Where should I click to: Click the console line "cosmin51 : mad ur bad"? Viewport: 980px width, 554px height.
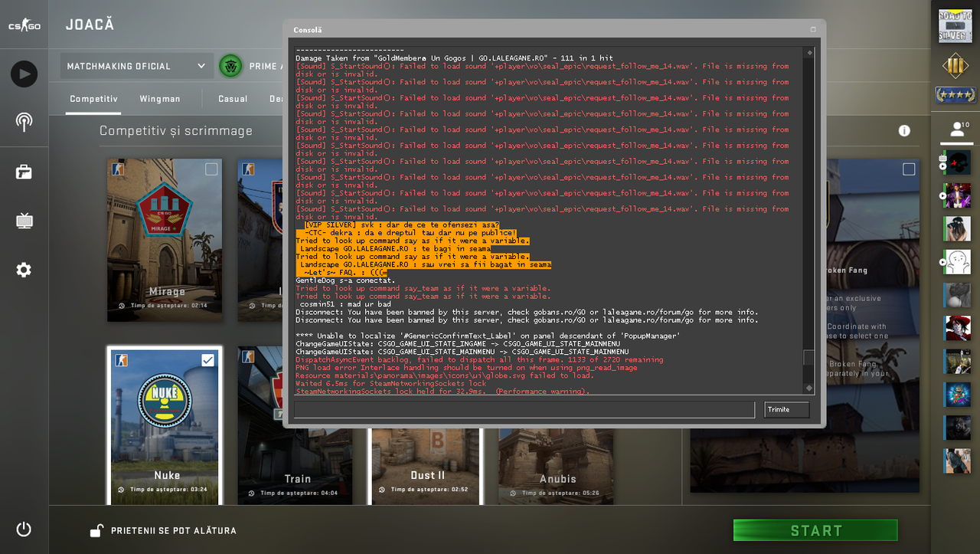click(345, 304)
